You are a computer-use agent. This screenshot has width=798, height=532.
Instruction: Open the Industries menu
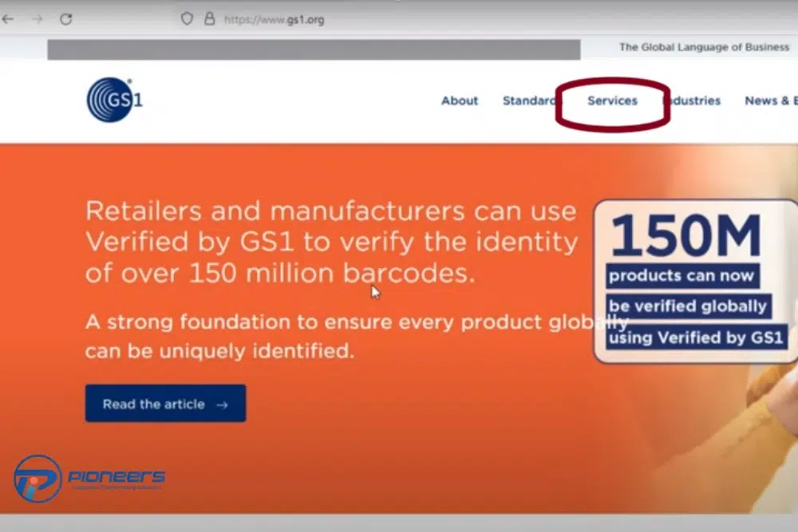click(693, 100)
